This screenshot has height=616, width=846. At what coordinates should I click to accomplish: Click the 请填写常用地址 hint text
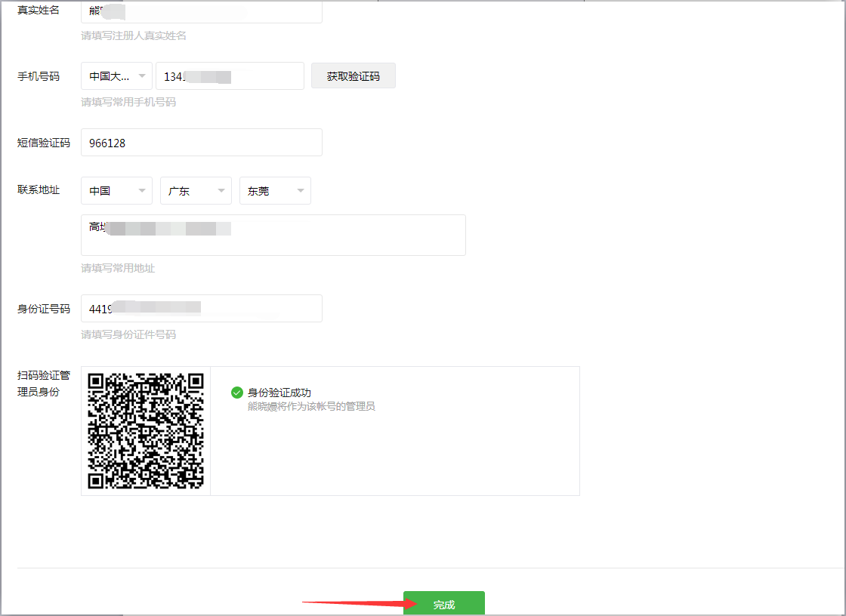[118, 268]
